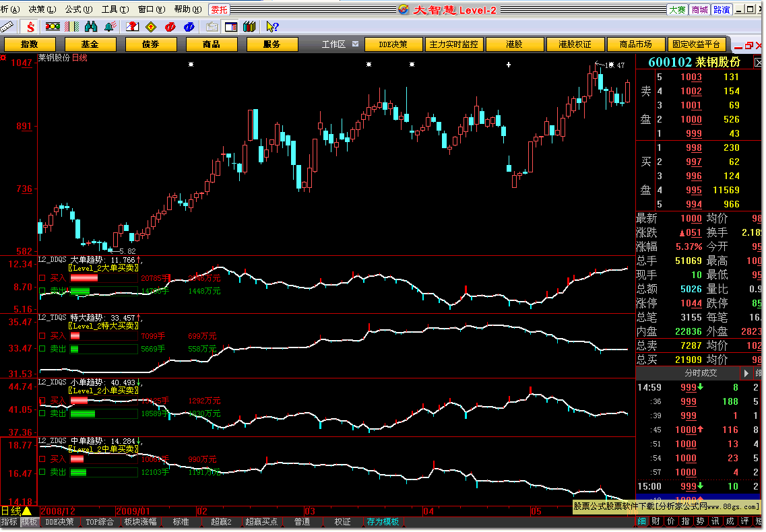
Task: Click the second star info marker on chart
Action: [x=369, y=65]
